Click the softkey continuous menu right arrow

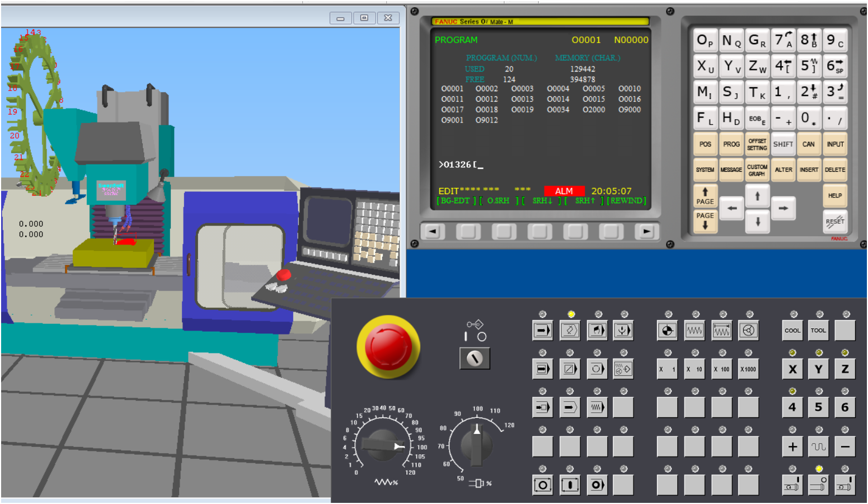point(647,231)
